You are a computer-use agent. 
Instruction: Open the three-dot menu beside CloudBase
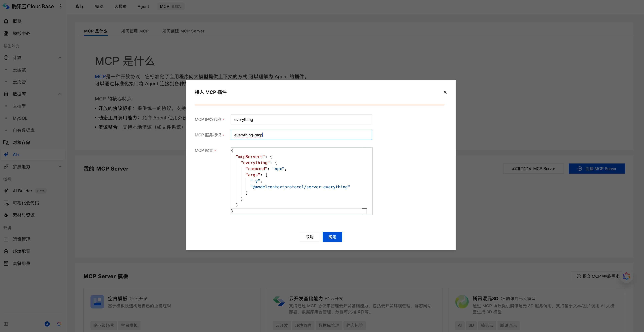coord(61,7)
